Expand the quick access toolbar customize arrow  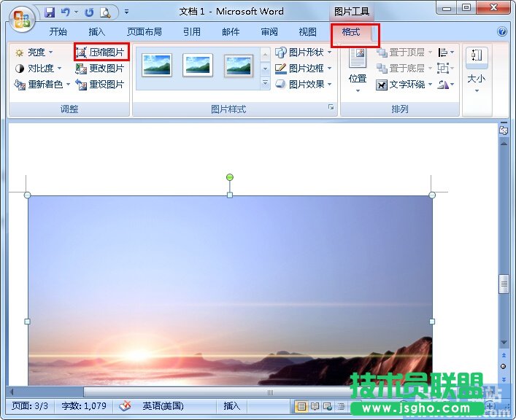126,12
